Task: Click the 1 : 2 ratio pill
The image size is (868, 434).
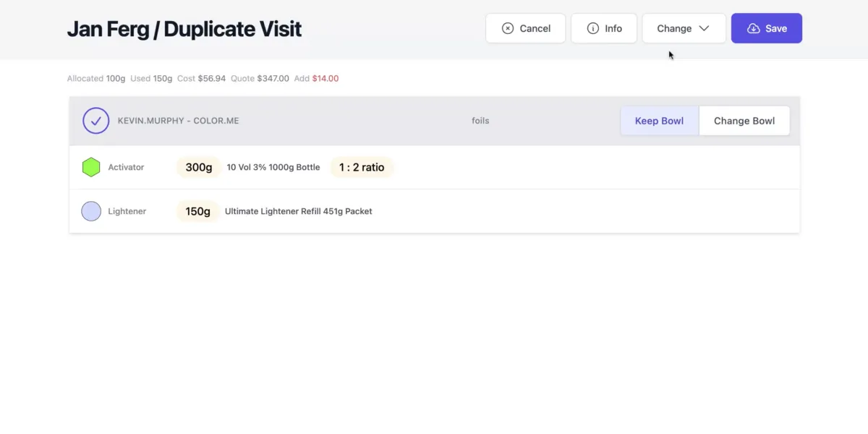Action: coord(362,167)
